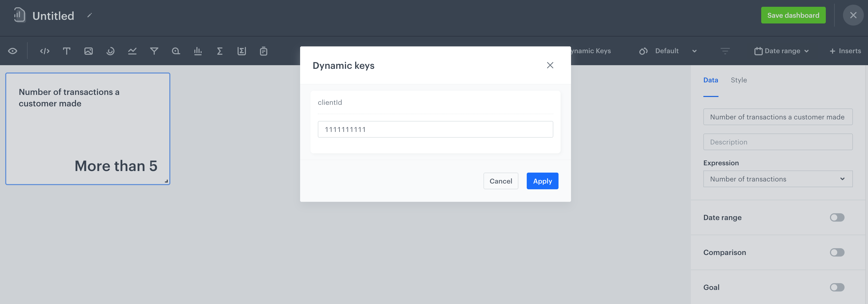Image resolution: width=868 pixels, height=304 pixels.
Task: Open the filter insert tool
Action: coord(154,51)
